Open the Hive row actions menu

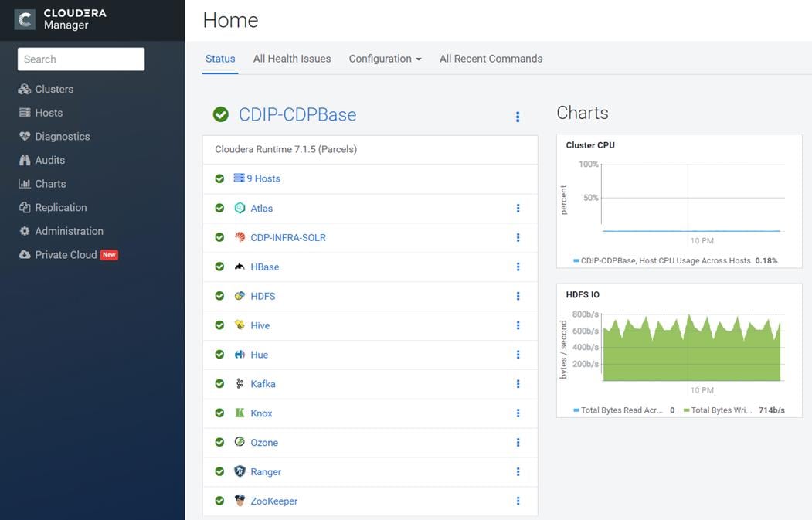[x=518, y=325]
